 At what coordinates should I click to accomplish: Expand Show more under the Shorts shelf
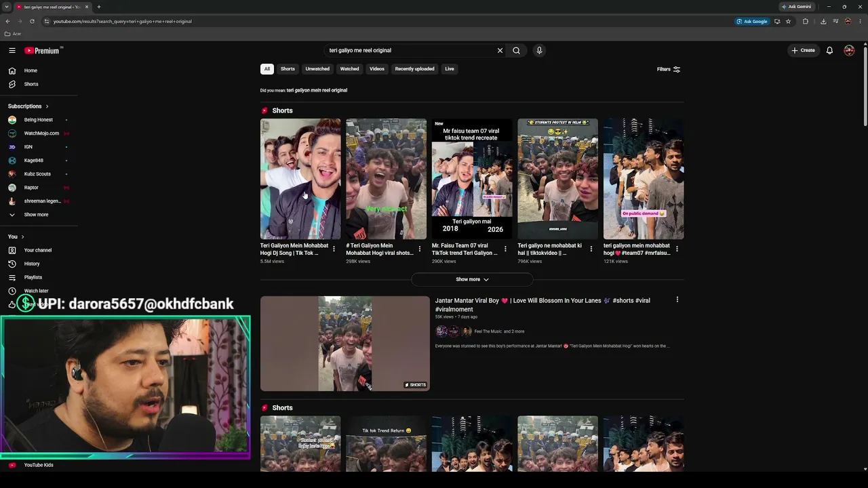[x=472, y=279]
